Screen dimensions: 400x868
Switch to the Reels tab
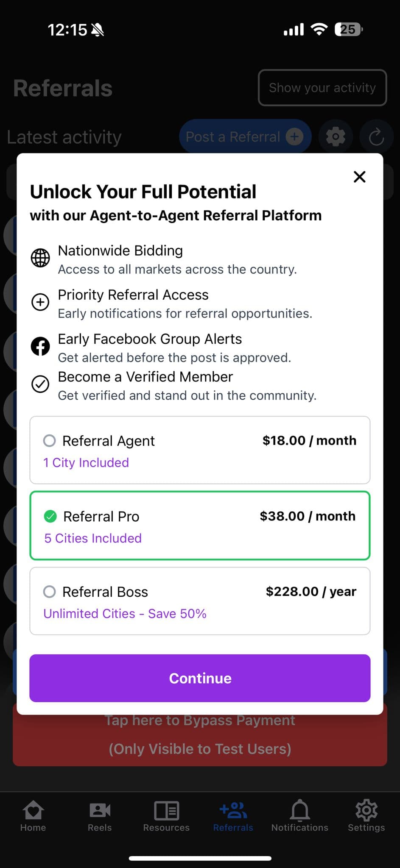pyautogui.click(x=100, y=815)
